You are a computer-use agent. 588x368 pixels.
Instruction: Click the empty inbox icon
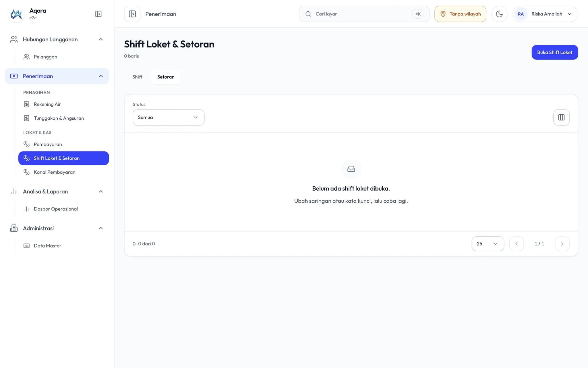coord(351,169)
